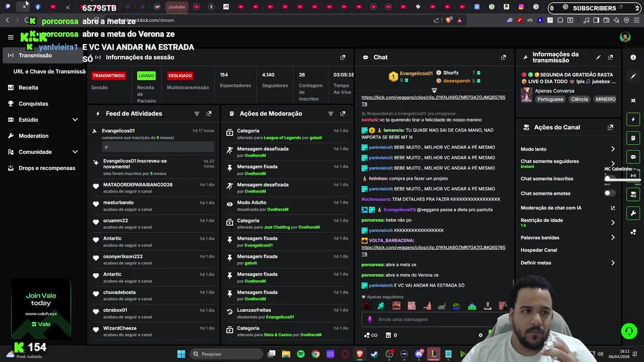
Task: Click the Envie uma mensagem input field
Action: [x=433, y=319]
